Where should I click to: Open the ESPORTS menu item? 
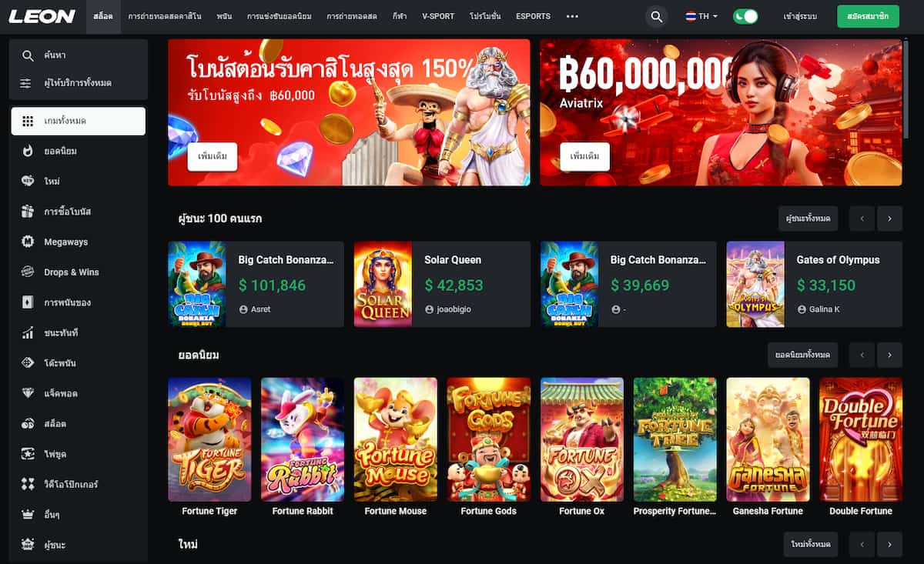pos(533,16)
